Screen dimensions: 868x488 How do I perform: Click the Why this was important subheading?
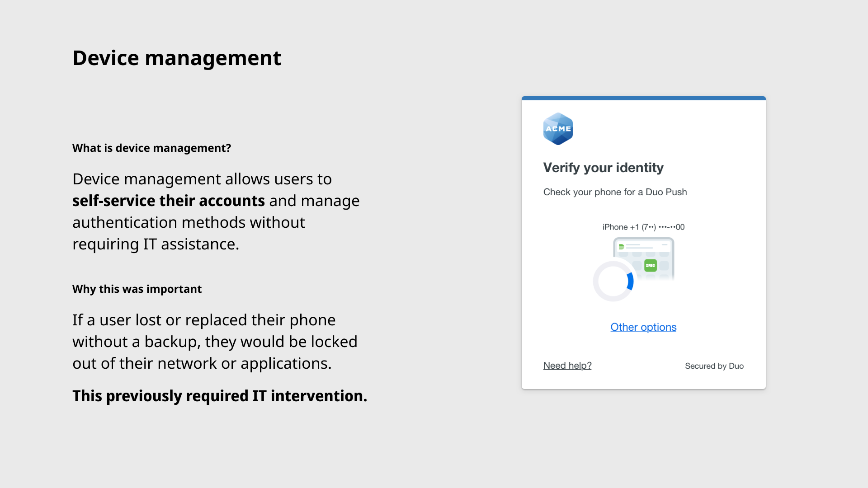[137, 289]
